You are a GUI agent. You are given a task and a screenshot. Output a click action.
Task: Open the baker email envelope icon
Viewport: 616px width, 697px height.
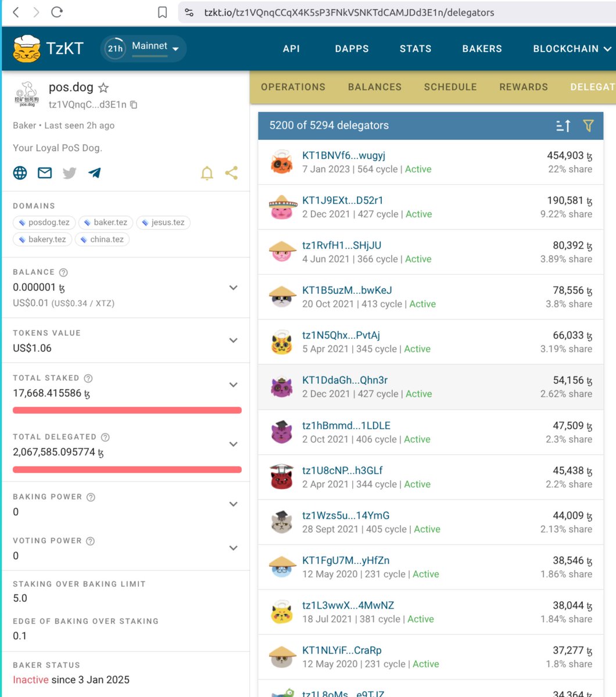point(45,173)
